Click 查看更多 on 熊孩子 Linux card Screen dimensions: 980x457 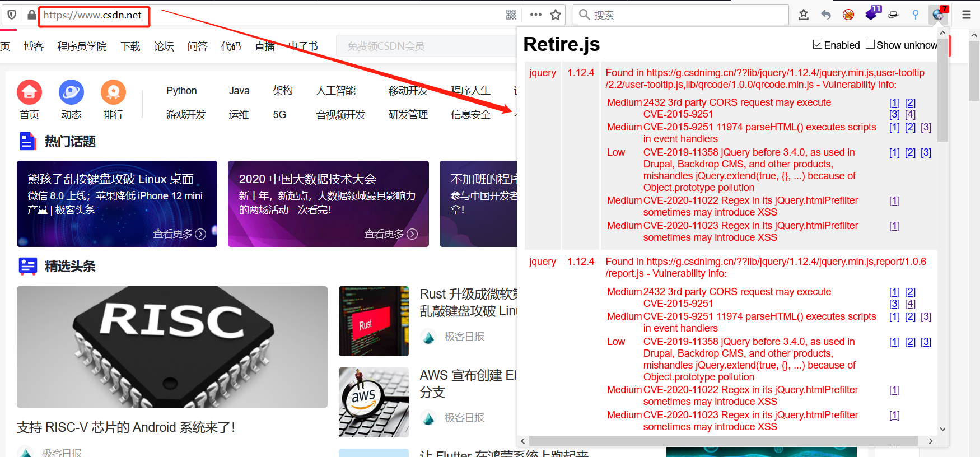[x=173, y=234]
